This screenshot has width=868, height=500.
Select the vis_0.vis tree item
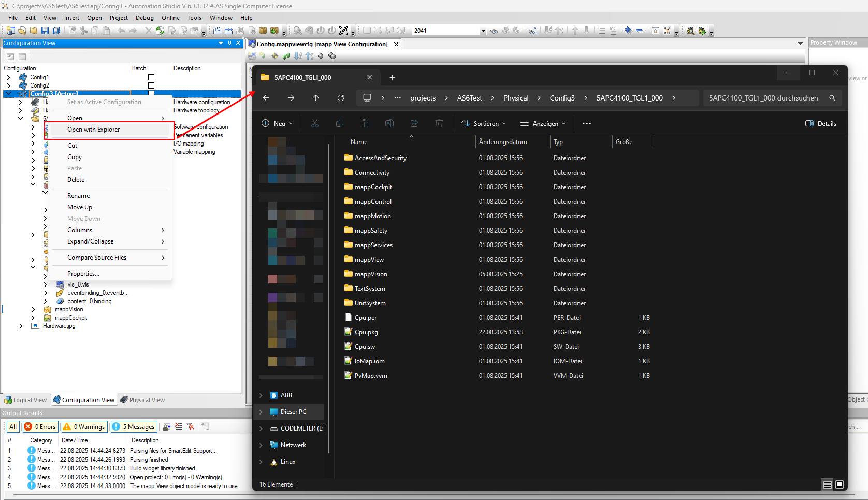pyautogui.click(x=78, y=284)
